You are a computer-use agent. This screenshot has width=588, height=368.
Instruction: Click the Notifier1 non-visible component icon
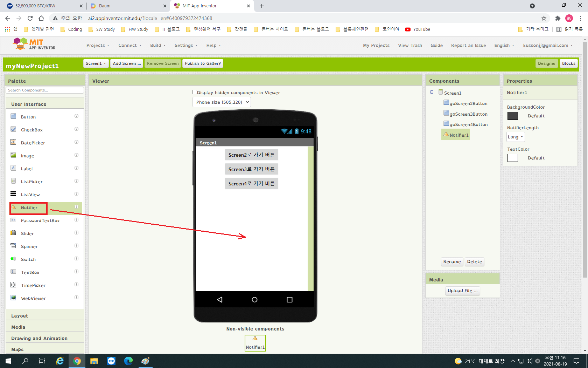255,339
